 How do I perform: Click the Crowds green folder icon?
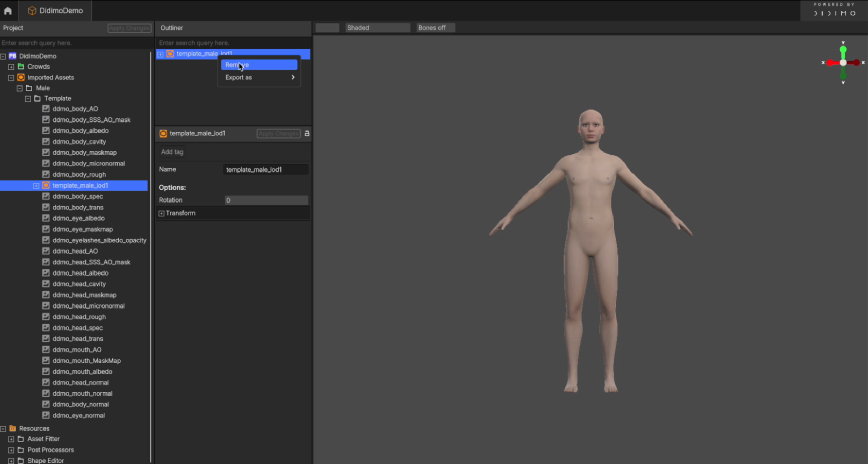pos(21,67)
